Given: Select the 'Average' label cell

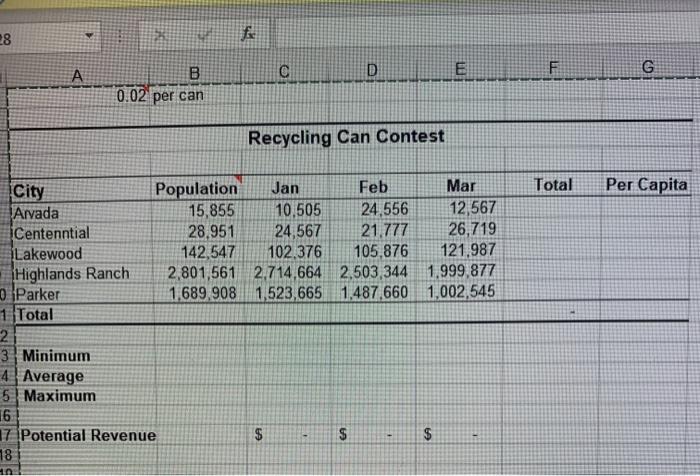Looking at the screenshot, I should pyautogui.click(x=88, y=376).
